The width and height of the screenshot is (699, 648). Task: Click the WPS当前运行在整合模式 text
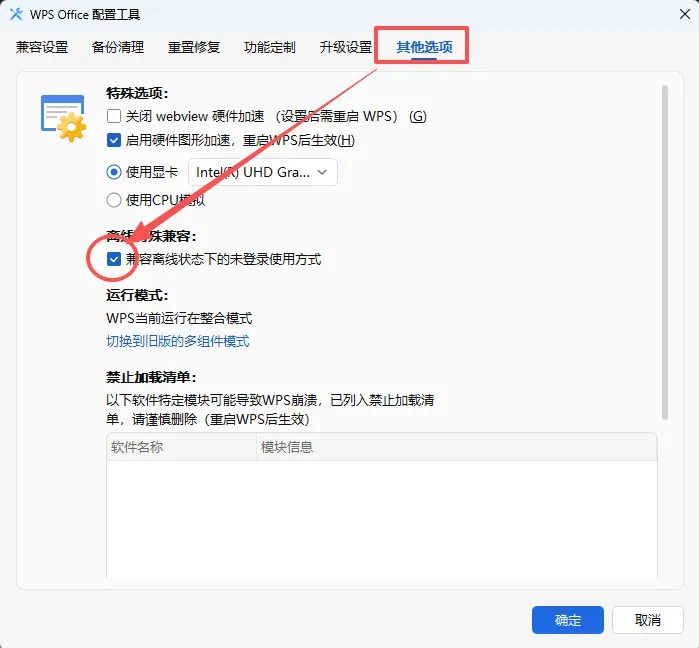pyautogui.click(x=179, y=318)
